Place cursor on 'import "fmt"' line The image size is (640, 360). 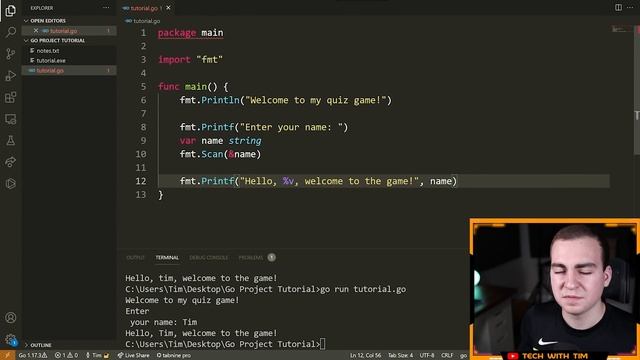[190, 60]
